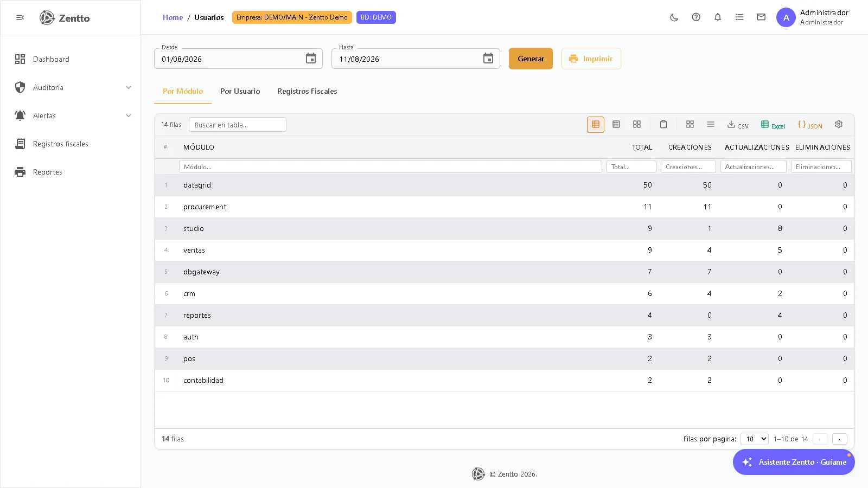This screenshot has height=488, width=868.
Task: Select the datagrid module row
Action: [x=505, y=185]
